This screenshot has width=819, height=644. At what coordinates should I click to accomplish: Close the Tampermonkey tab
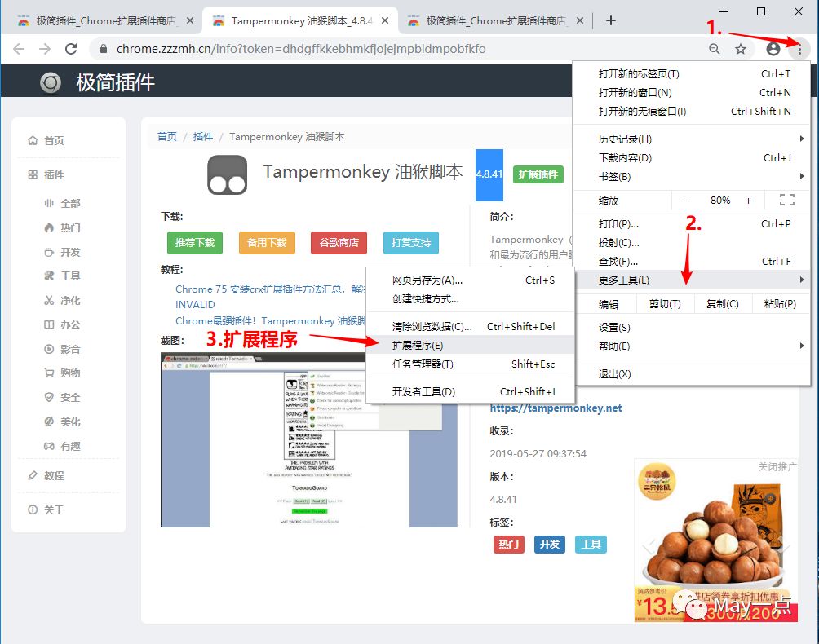[385, 20]
